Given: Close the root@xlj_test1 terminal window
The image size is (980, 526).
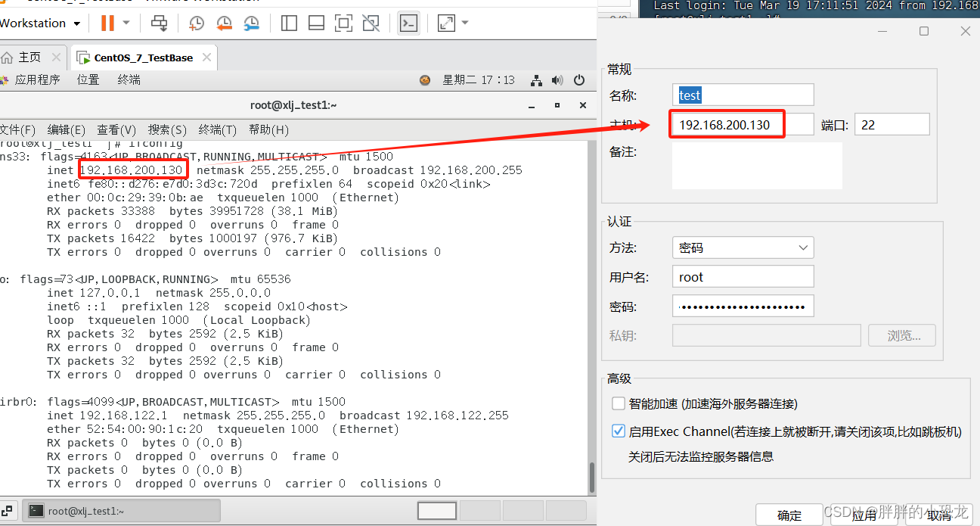Looking at the screenshot, I should [x=582, y=105].
